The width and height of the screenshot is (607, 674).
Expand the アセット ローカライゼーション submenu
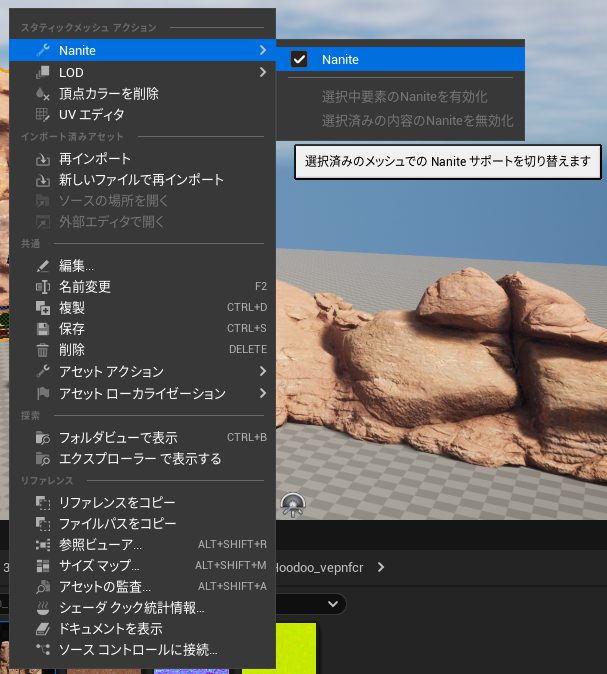pos(263,394)
